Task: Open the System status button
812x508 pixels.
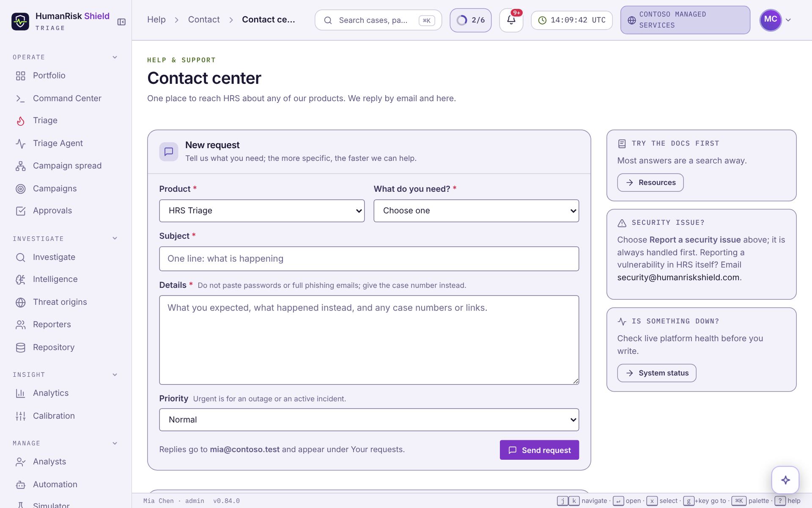Action: coord(656,373)
